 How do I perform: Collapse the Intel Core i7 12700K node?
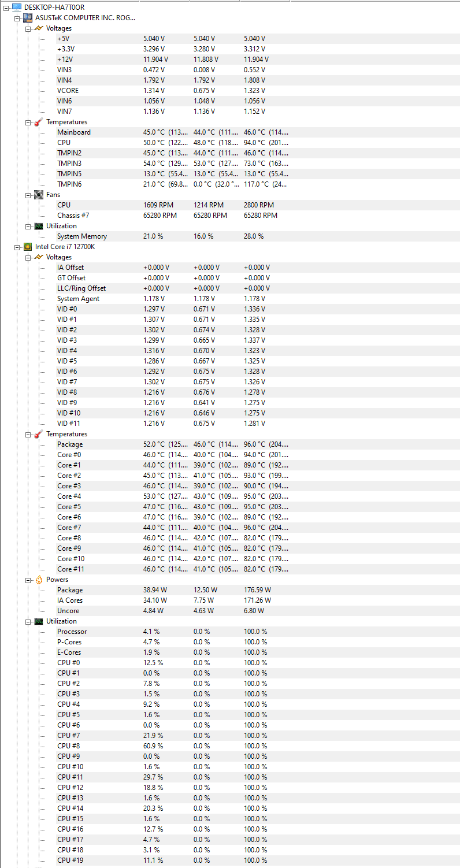click(17, 247)
